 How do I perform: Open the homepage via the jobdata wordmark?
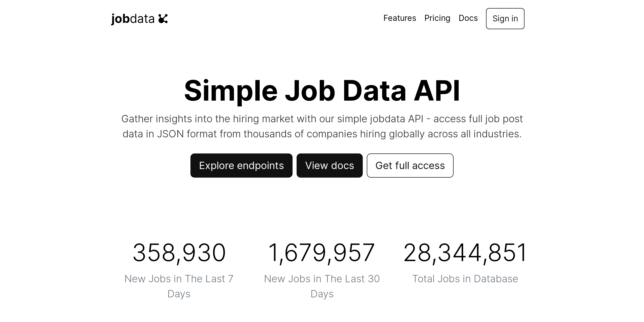133,18
